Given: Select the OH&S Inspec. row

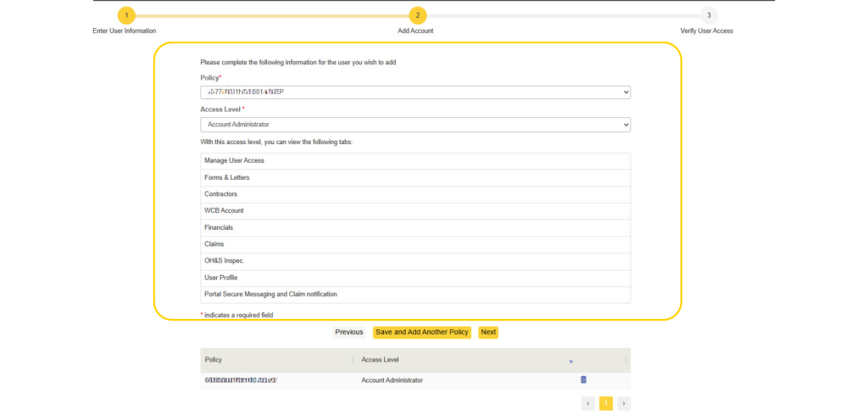Looking at the screenshot, I should 415,261.
